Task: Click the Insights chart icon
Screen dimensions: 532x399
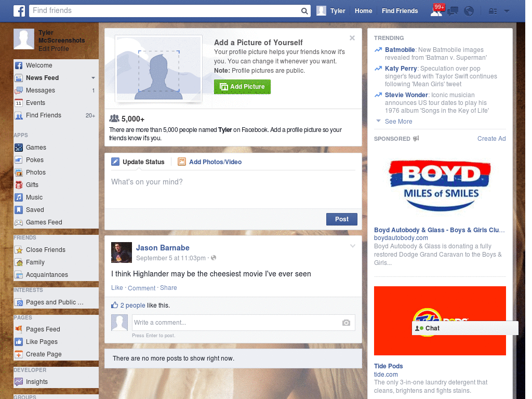Action: (x=19, y=382)
